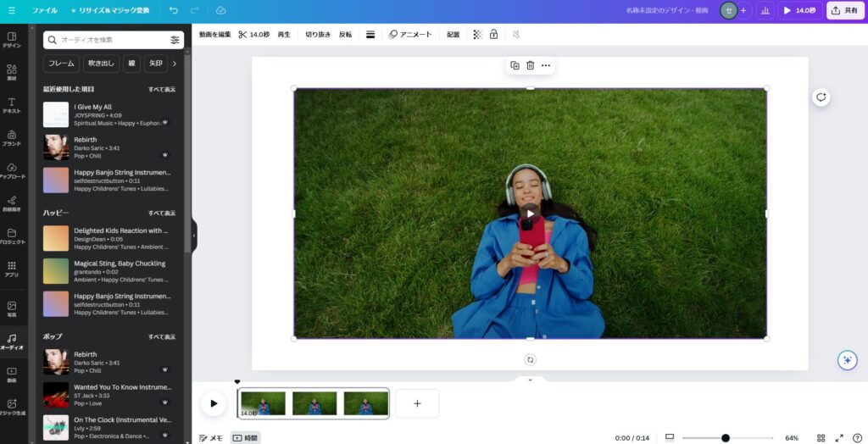This screenshot has height=444, width=868.
Task: Switch to the テキスト sidebar tab
Action: coord(12,106)
